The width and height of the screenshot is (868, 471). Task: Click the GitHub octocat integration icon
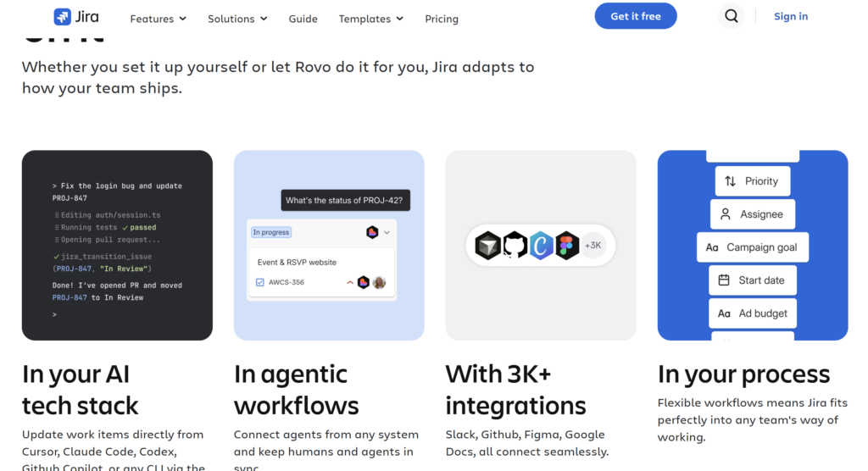[515, 245]
